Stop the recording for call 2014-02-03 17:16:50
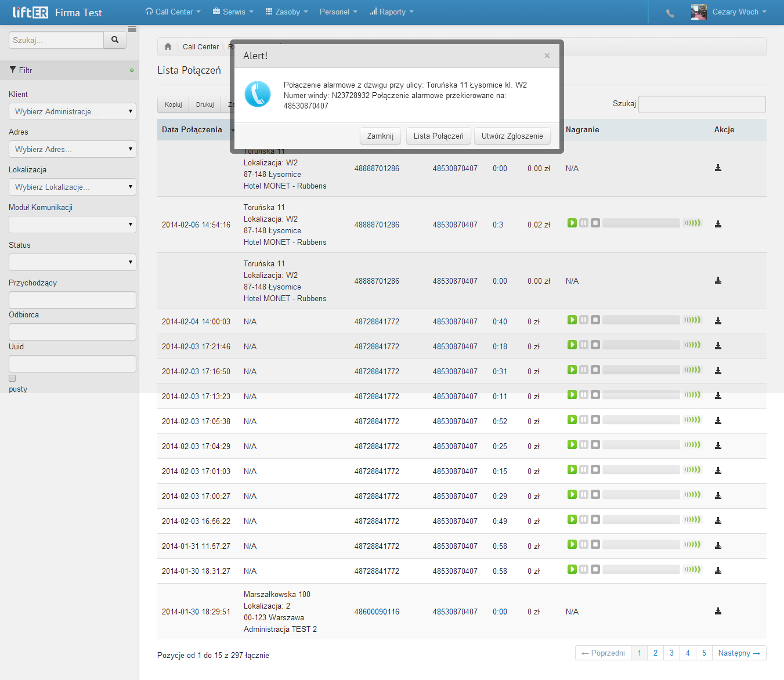784x680 pixels. click(x=595, y=370)
